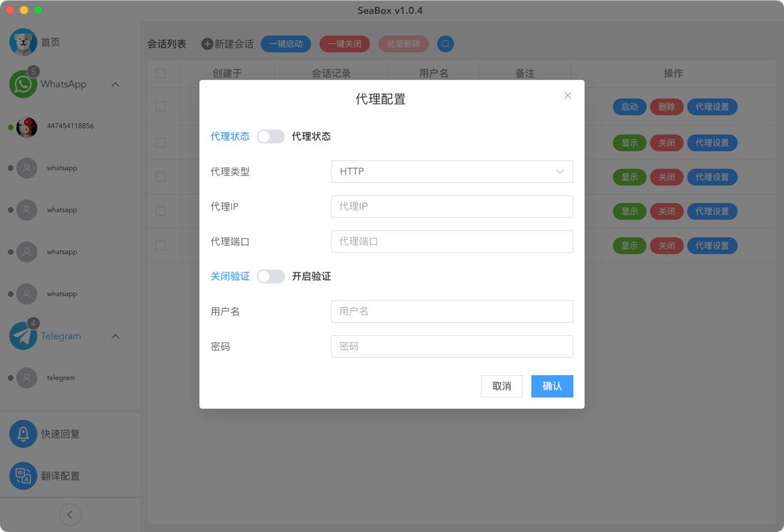Click the 会话列表 heading
This screenshot has height=532, width=784.
click(x=167, y=44)
